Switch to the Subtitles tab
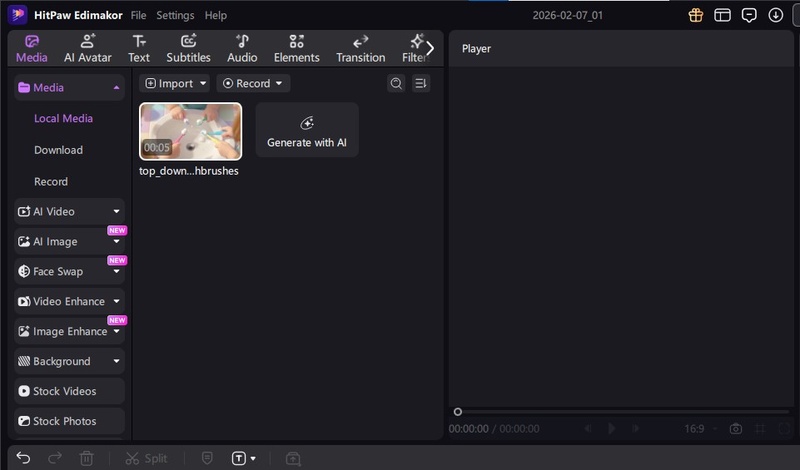This screenshot has width=800, height=470. (188, 48)
